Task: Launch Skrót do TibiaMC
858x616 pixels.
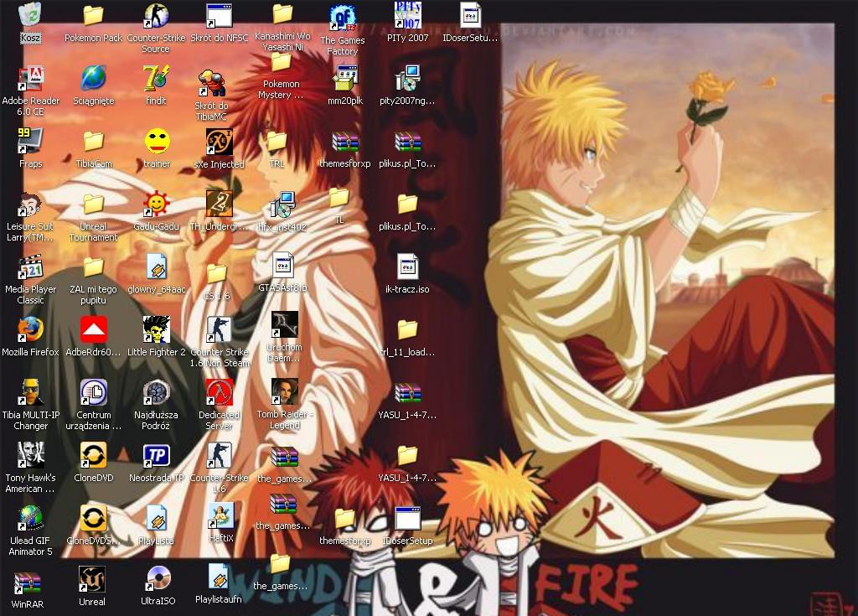Action: point(211,83)
